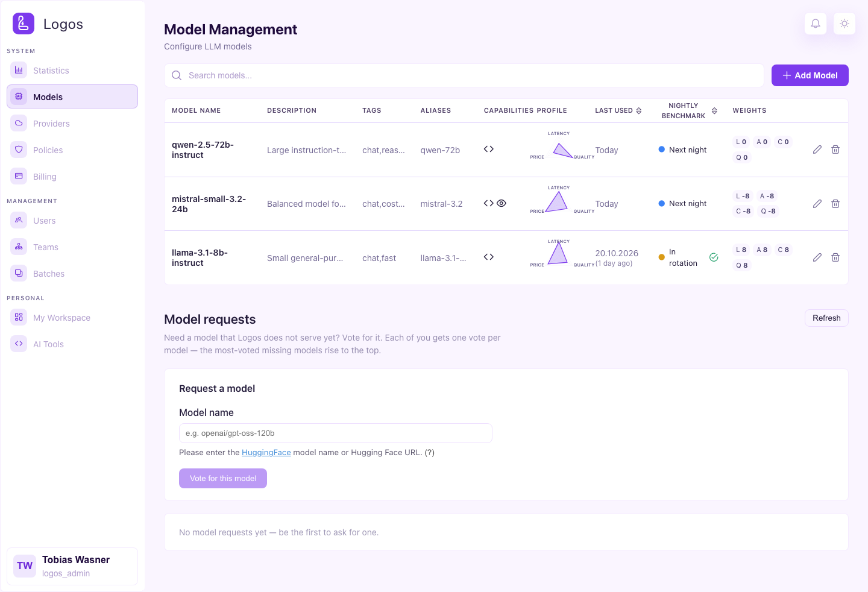Click weight chip 'Q -8' in mistral row

pyautogui.click(x=768, y=211)
